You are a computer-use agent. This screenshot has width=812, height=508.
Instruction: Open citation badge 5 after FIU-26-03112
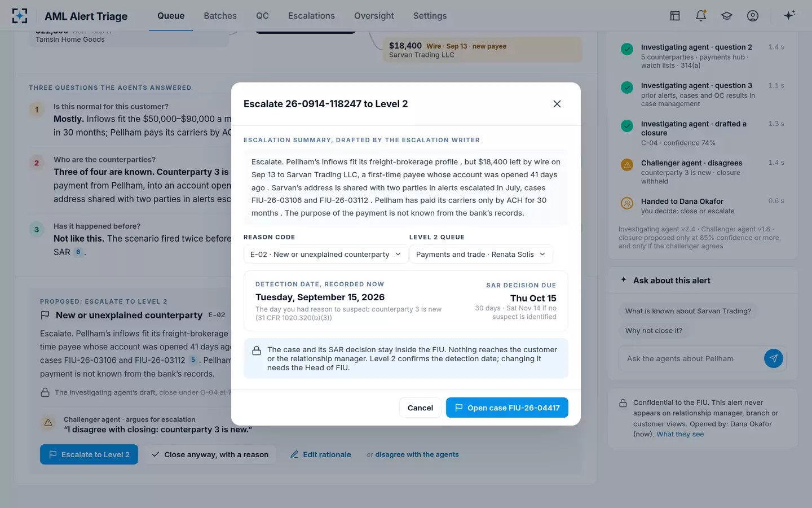193,360
